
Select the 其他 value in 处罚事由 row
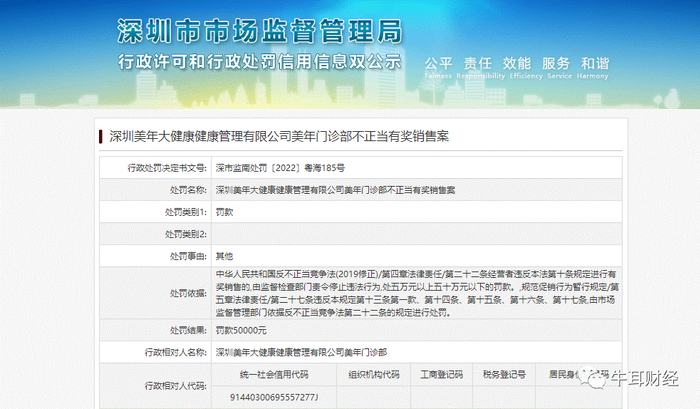point(225,256)
